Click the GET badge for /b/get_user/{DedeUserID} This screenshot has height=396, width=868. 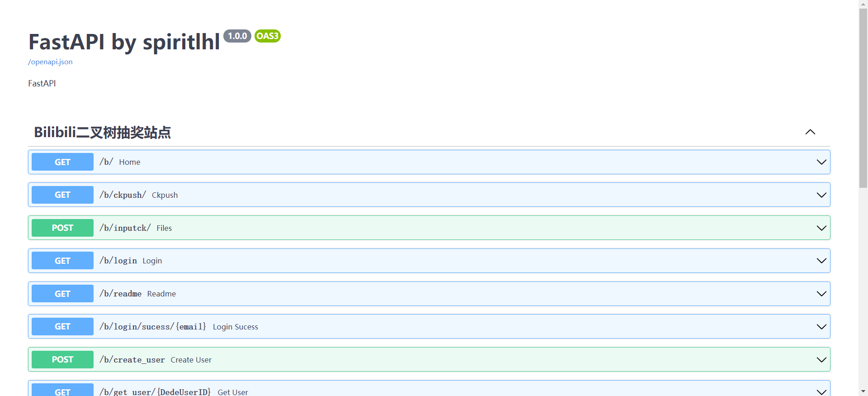(x=62, y=391)
